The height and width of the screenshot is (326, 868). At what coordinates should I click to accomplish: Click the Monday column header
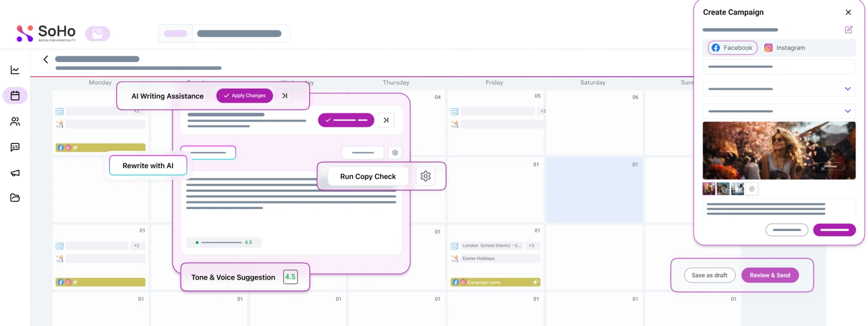coord(100,83)
